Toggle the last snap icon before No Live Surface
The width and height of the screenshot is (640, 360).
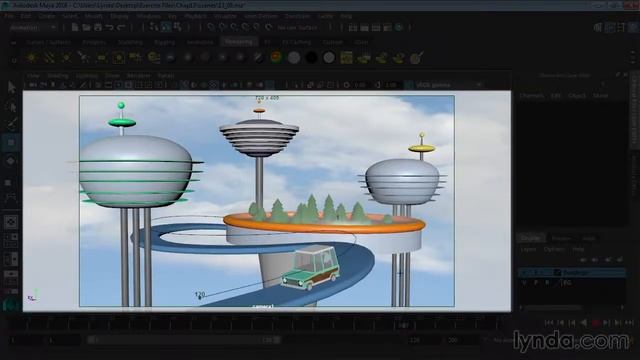point(268,27)
